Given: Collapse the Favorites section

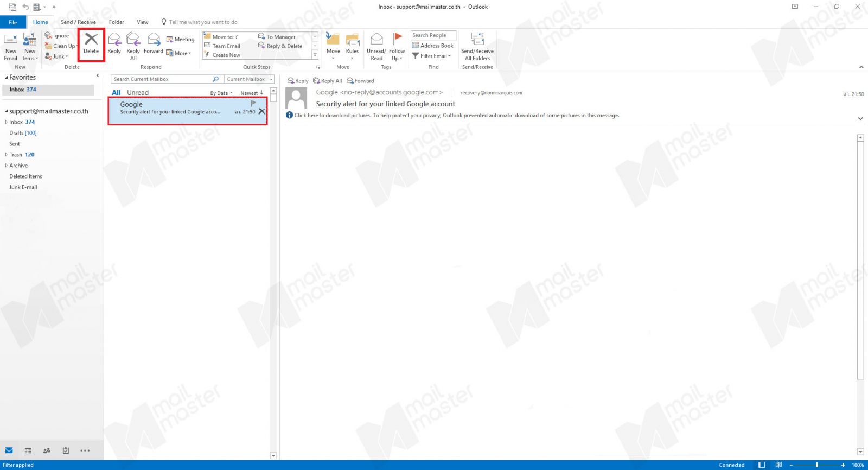Looking at the screenshot, I should 6,78.
